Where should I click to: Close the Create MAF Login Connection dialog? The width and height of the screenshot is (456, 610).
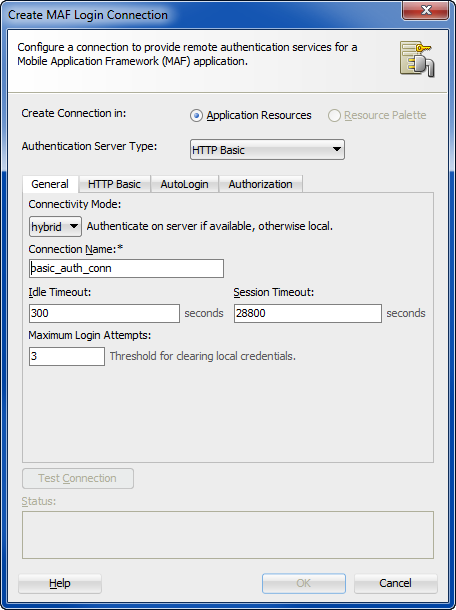426,10
